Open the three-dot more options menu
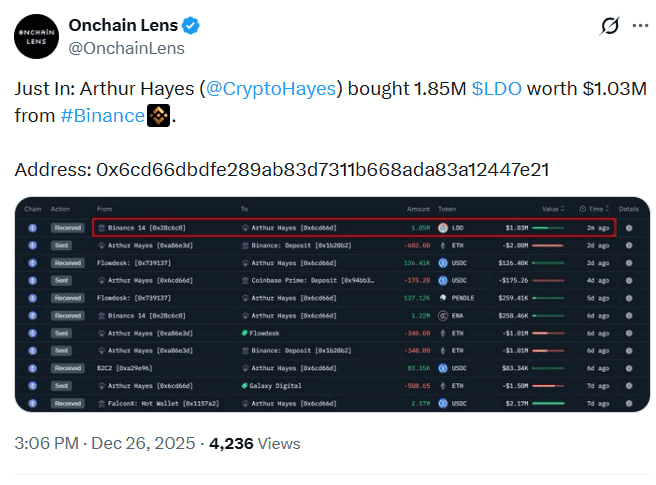The height and width of the screenshot is (485, 656). coord(639,26)
